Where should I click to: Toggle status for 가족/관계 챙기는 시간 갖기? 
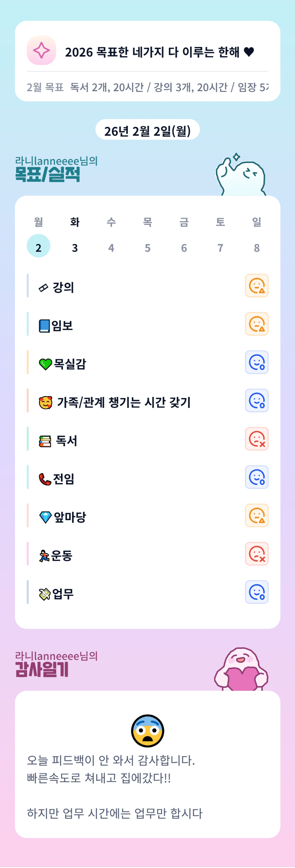pyautogui.click(x=256, y=401)
